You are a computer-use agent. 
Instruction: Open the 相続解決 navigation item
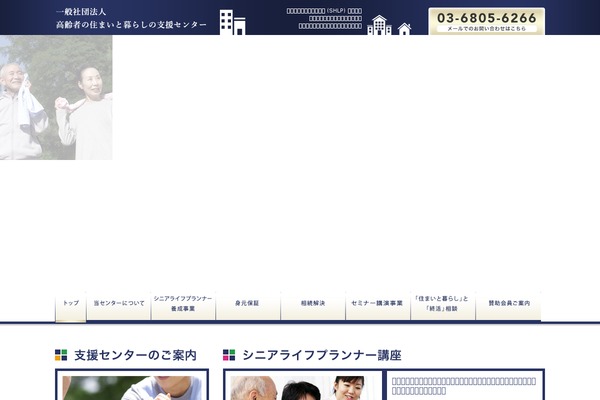(313, 305)
